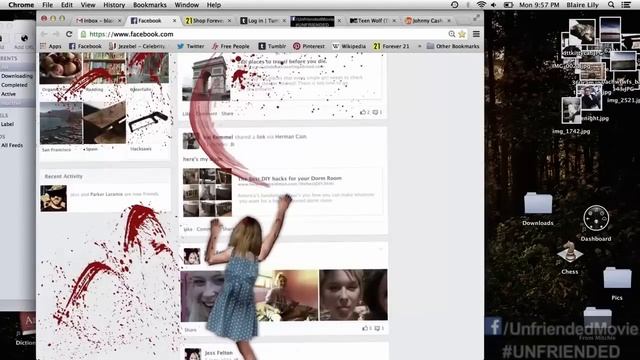Open the Arc de Triomphe post image
640x360 pixels.
[x=206, y=78]
